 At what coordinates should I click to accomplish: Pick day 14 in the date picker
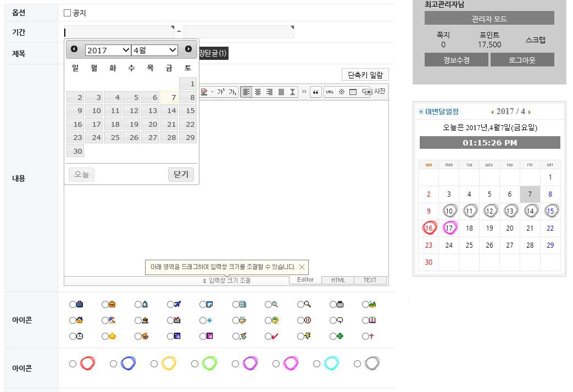169,111
